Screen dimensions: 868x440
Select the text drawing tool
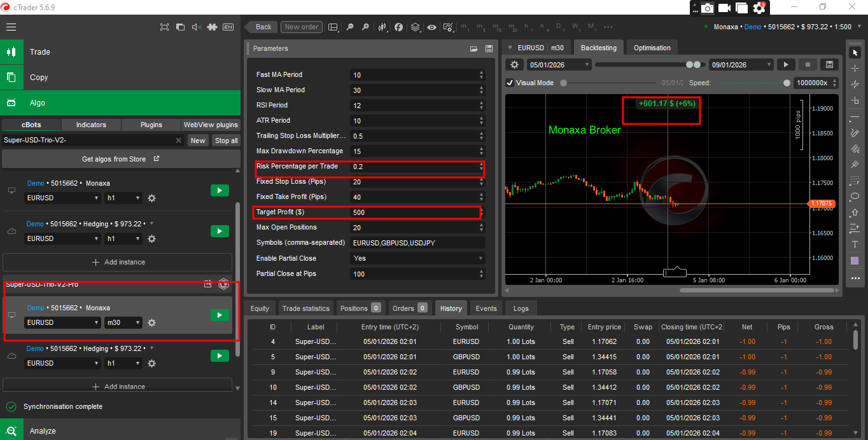point(855,244)
